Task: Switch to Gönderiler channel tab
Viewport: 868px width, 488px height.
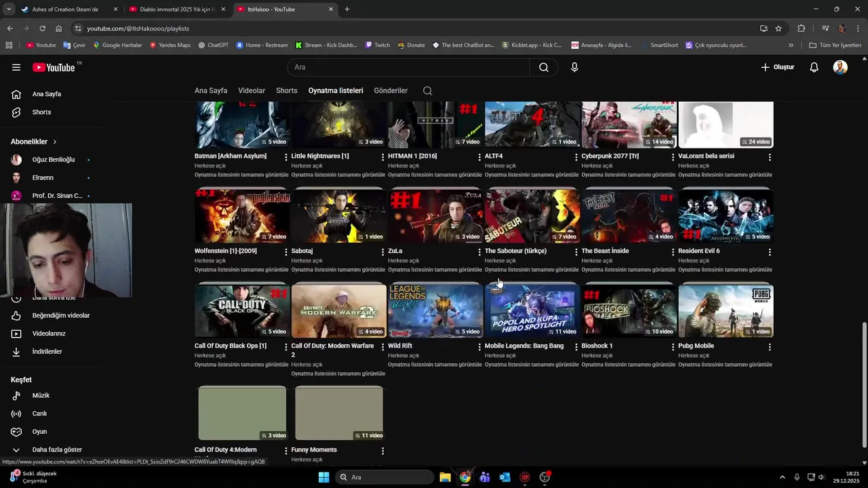Action: (x=391, y=91)
